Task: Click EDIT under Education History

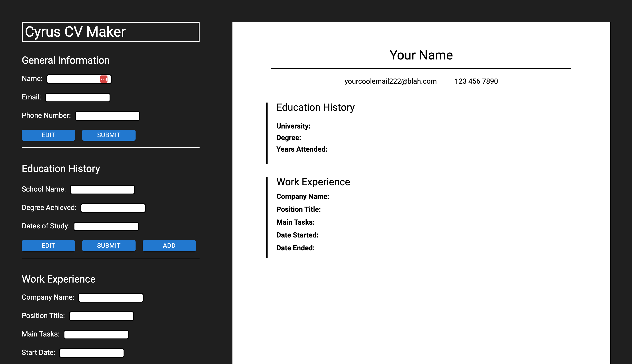Action: tap(48, 245)
